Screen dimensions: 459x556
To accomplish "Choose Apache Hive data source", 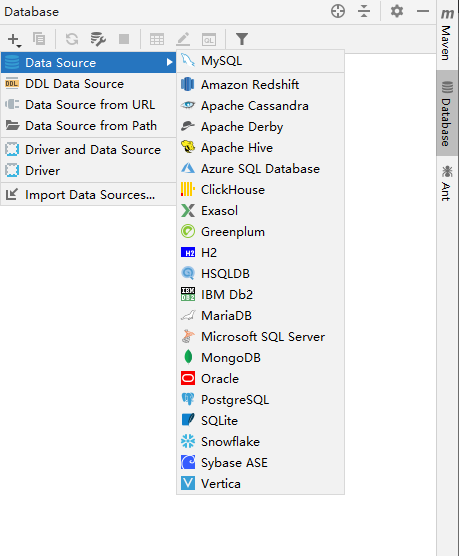I will click(x=260, y=148).
